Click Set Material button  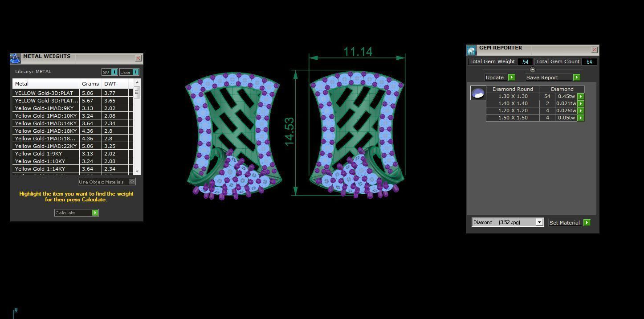tap(564, 222)
